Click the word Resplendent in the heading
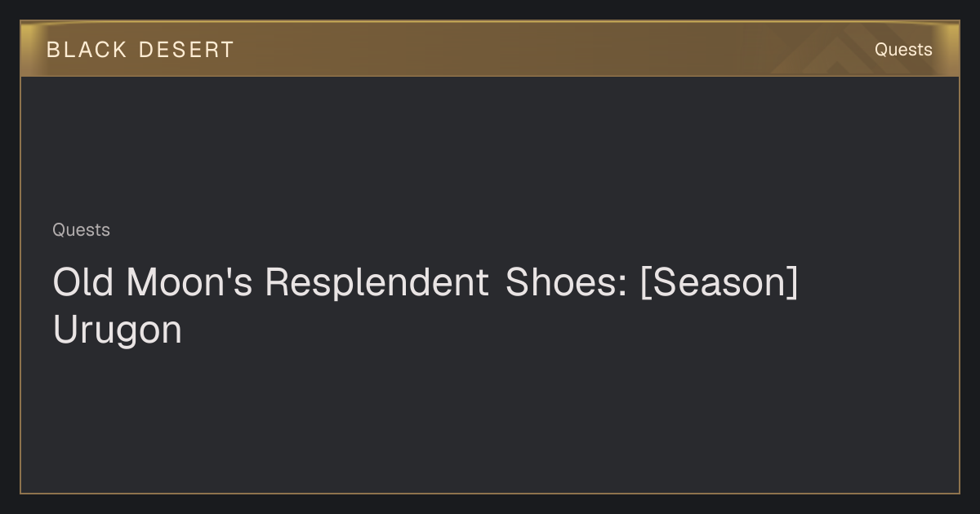The width and height of the screenshot is (980, 514). (376, 282)
